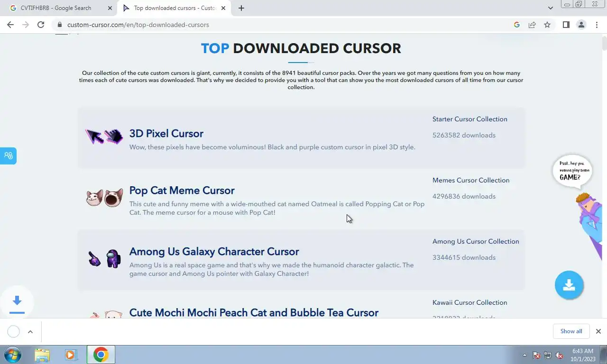Viewport: 607px width, 364px height.
Task: Click the '4296836 downloads' text
Action: coord(464,196)
